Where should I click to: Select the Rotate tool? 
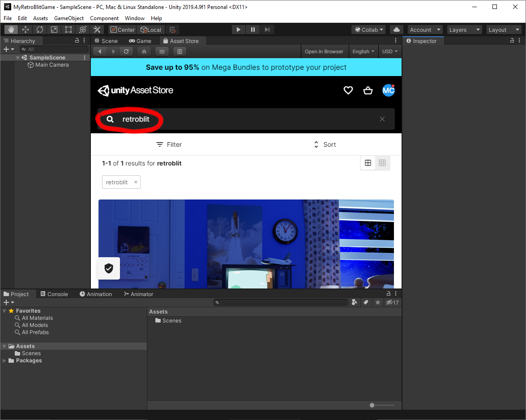tap(39, 30)
